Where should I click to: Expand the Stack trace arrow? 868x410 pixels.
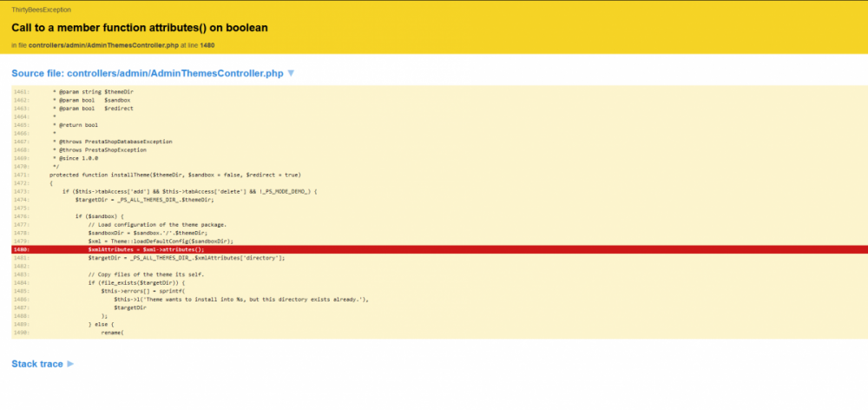pyautogui.click(x=70, y=364)
